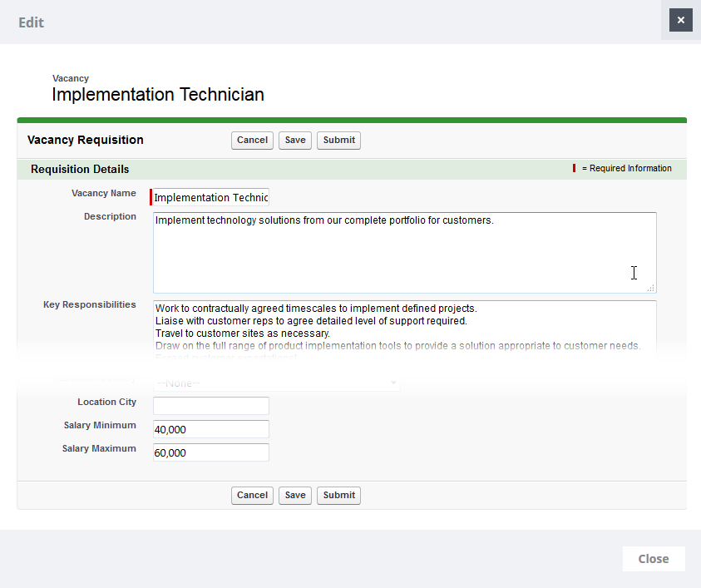Viewport: 701px width, 588px height.
Task: Click the X icon in the Edit header
Action: click(680, 21)
